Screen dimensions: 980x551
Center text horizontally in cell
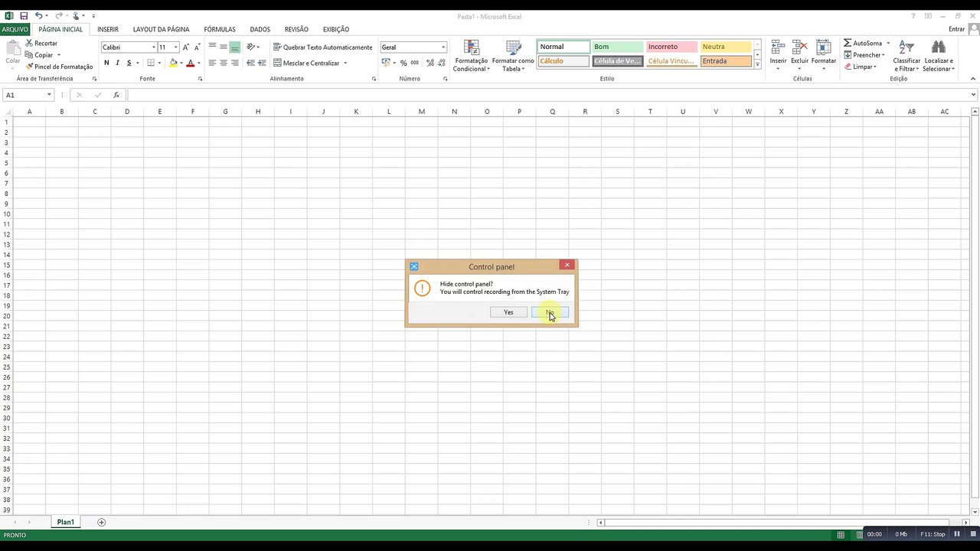(x=224, y=63)
